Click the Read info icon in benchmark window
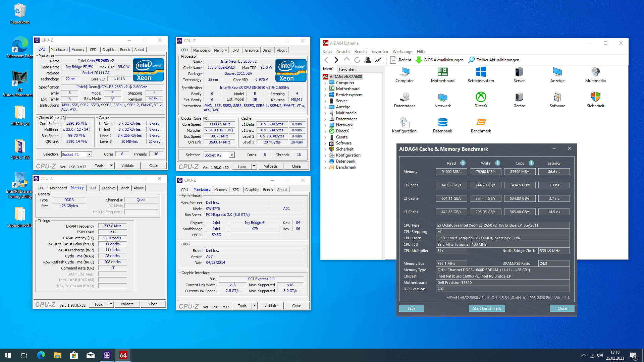 click(463, 163)
